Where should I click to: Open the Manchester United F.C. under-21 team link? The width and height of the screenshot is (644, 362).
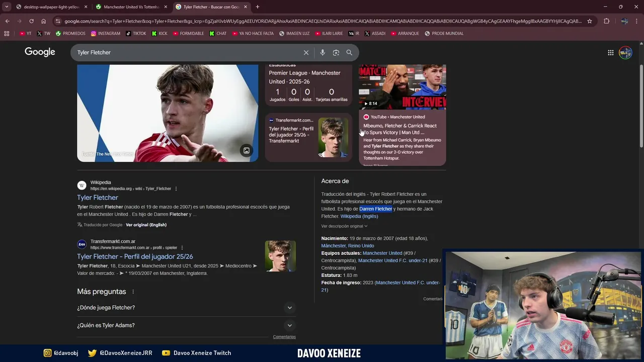[392, 260]
